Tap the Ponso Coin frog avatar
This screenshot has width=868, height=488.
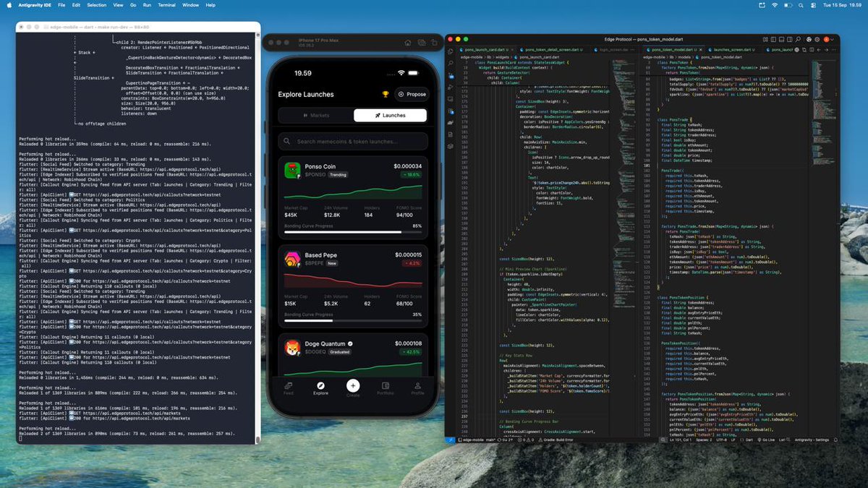[292, 171]
